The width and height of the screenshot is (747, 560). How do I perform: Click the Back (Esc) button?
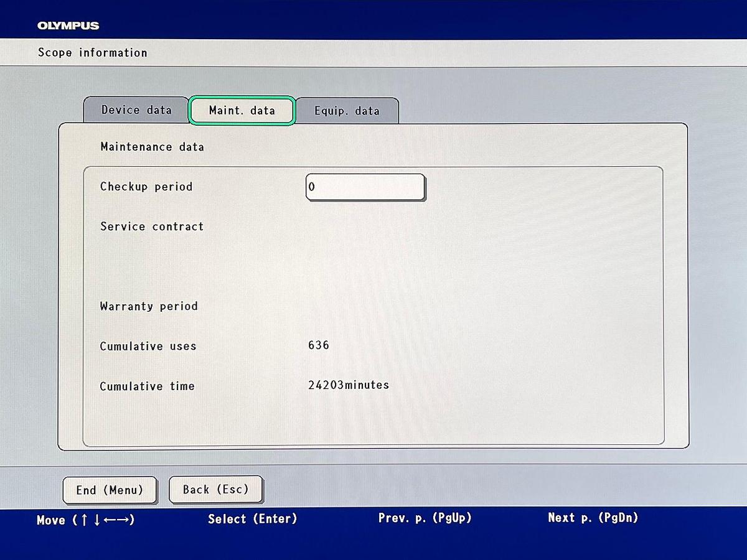pyautogui.click(x=215, y=490)
